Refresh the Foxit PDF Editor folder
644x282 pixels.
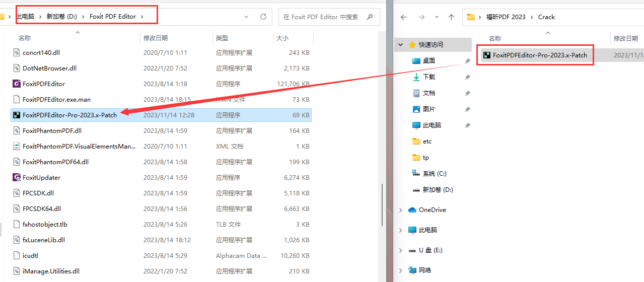[263, 17]
